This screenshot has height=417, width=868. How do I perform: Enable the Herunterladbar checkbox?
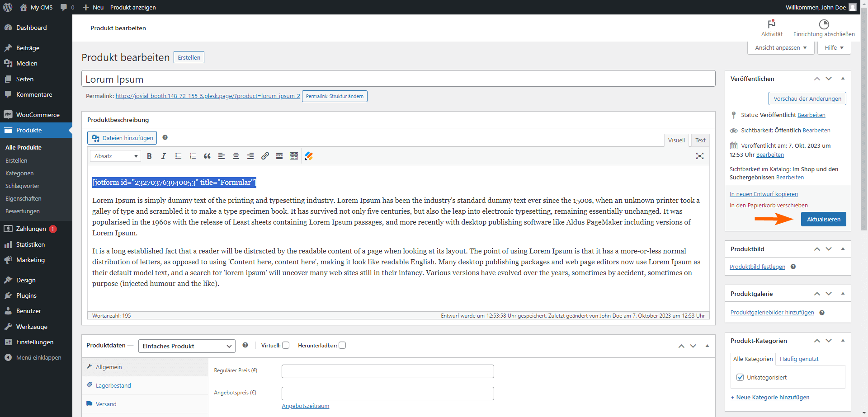pos(342,345)
